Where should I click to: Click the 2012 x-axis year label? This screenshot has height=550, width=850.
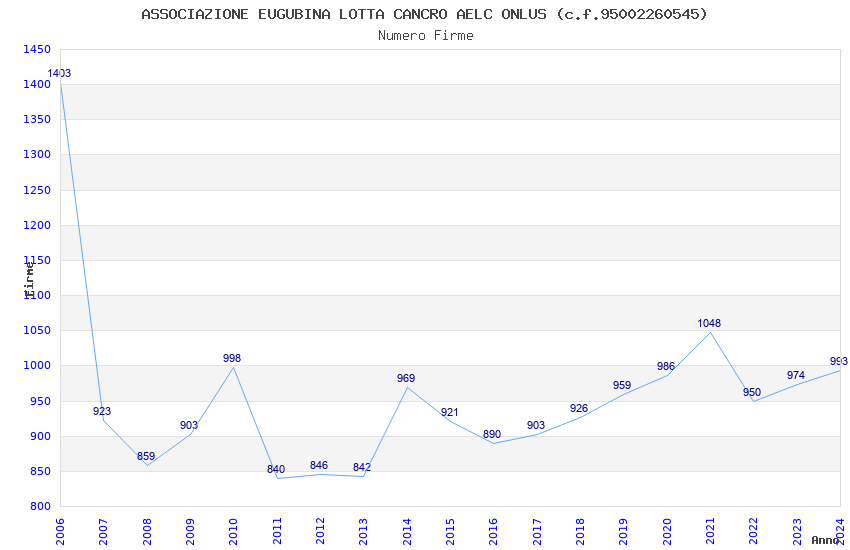click(320, 532)
